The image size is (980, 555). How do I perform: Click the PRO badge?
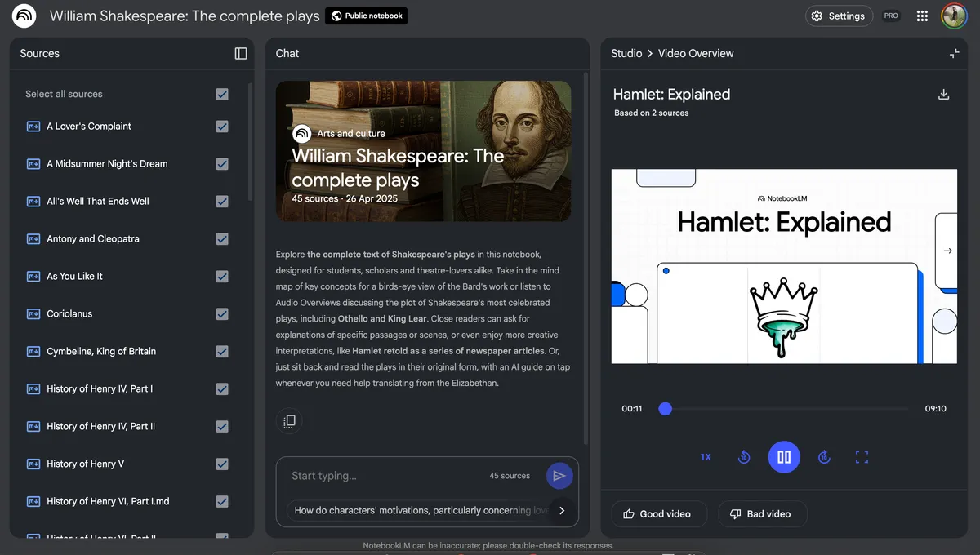(891, 16)
